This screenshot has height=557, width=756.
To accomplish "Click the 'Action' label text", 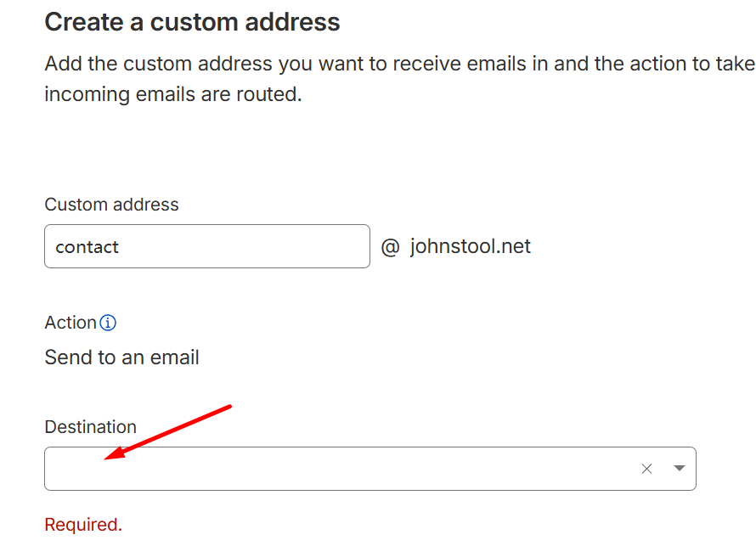I will (x=71, y=323).
